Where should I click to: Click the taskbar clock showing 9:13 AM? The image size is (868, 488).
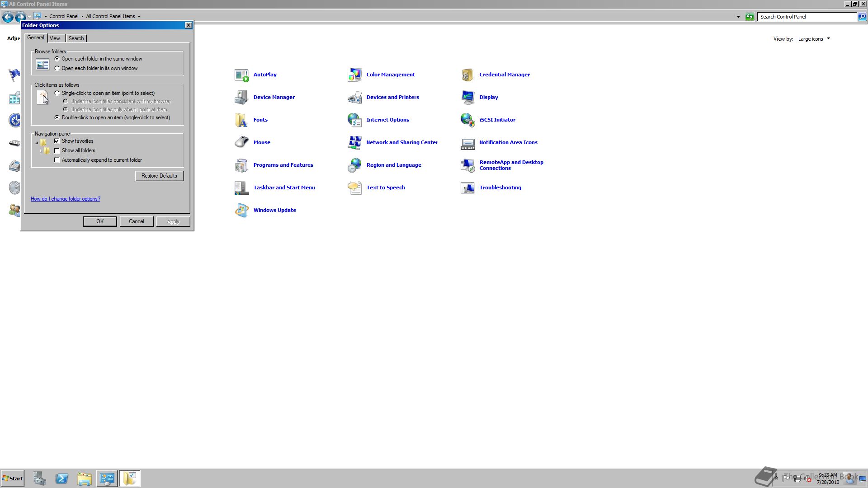pyautogui.click(x=828, y=479)
